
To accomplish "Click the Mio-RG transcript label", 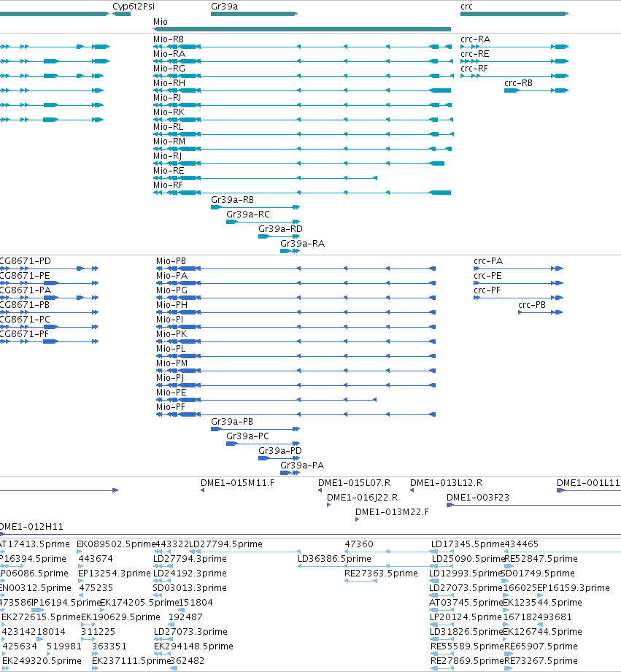I will pyautogui.click(x=169, y=69).
